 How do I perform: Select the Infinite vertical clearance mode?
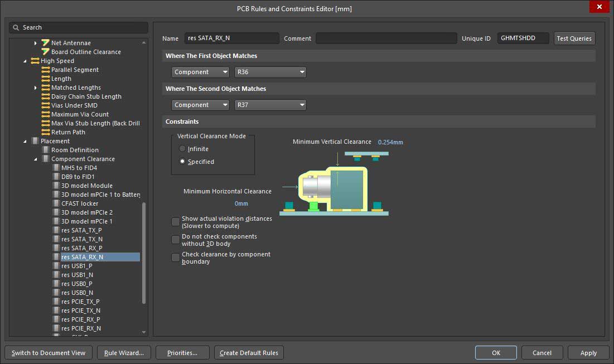pos(182,149)
